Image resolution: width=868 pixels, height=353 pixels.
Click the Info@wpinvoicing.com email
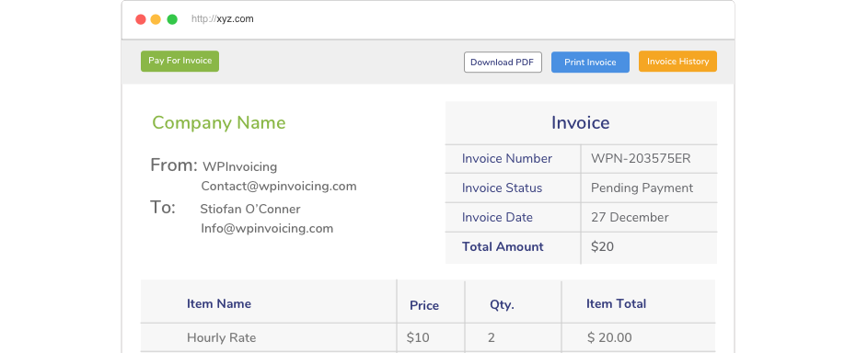[x=267, y=229]
